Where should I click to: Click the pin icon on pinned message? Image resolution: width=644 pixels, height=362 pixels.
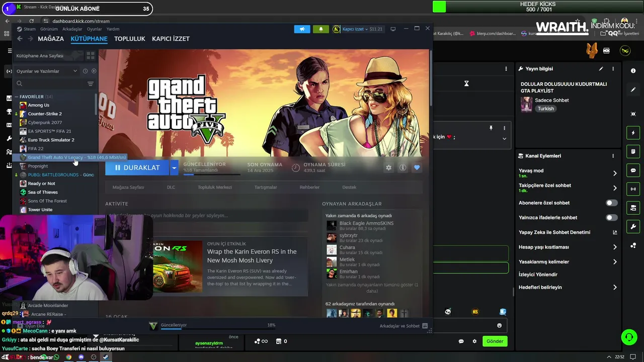point(491,128)
